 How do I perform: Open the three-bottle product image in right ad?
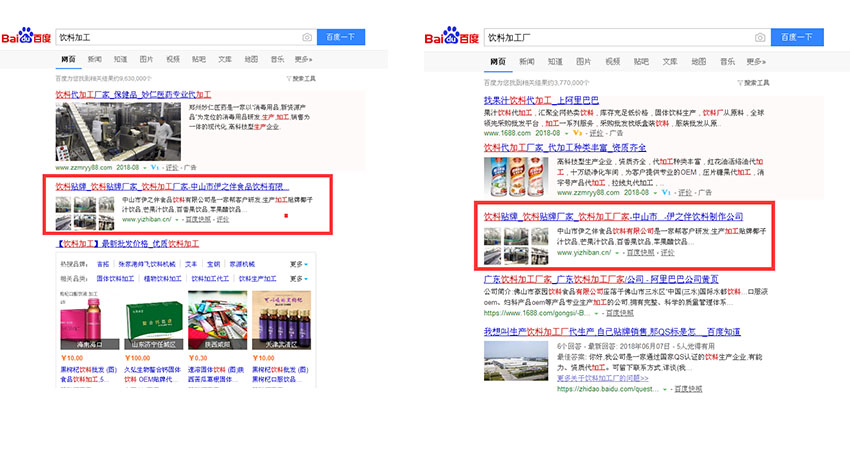516,176
